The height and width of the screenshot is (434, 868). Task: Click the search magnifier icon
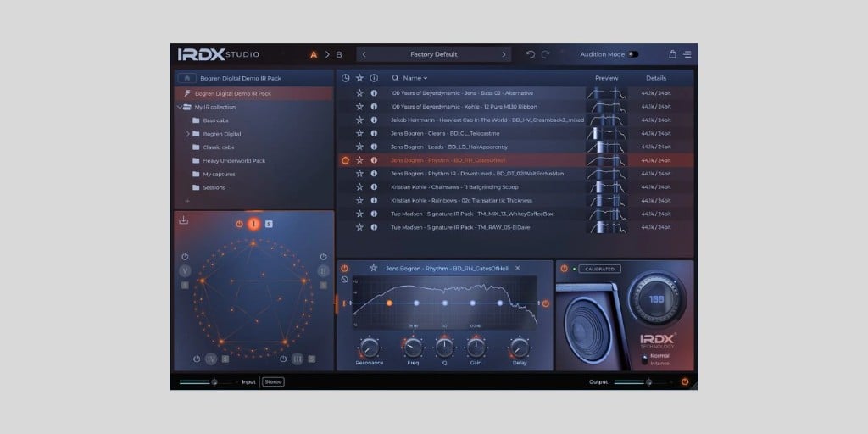[395, 78]
